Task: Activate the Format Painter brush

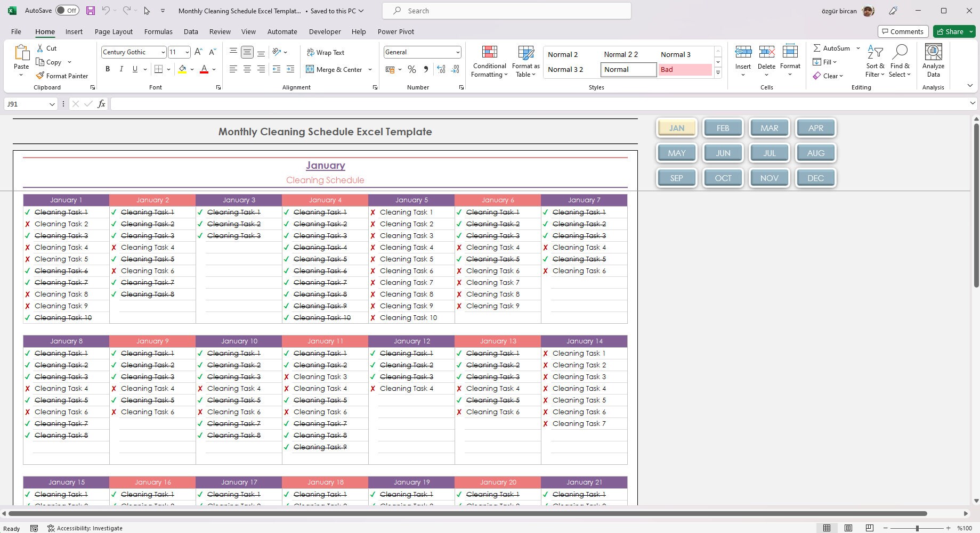Action: [x=62, y=76]
